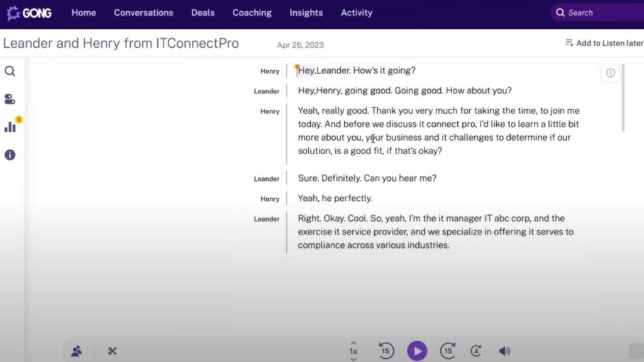Click Add to Listen later
The width and height of the screenshot is (644, 362).
[604, 43]
